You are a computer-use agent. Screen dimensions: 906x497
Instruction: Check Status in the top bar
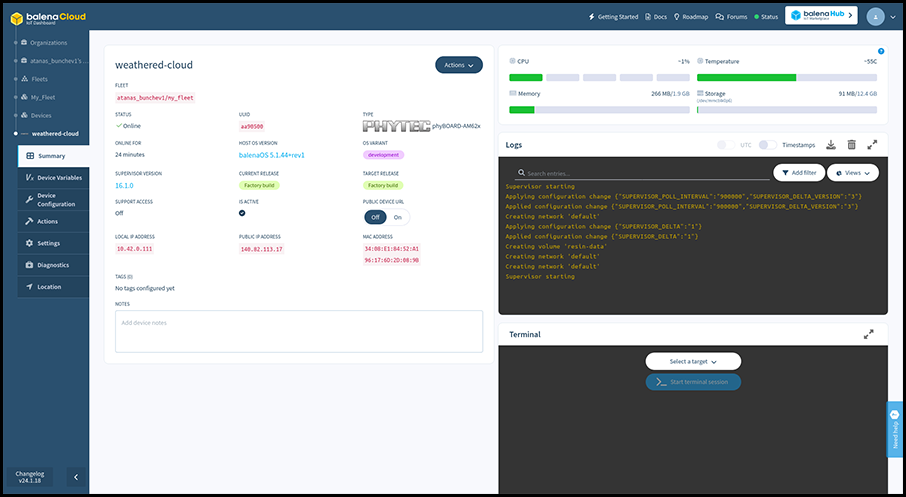click(x=766, y=17)
